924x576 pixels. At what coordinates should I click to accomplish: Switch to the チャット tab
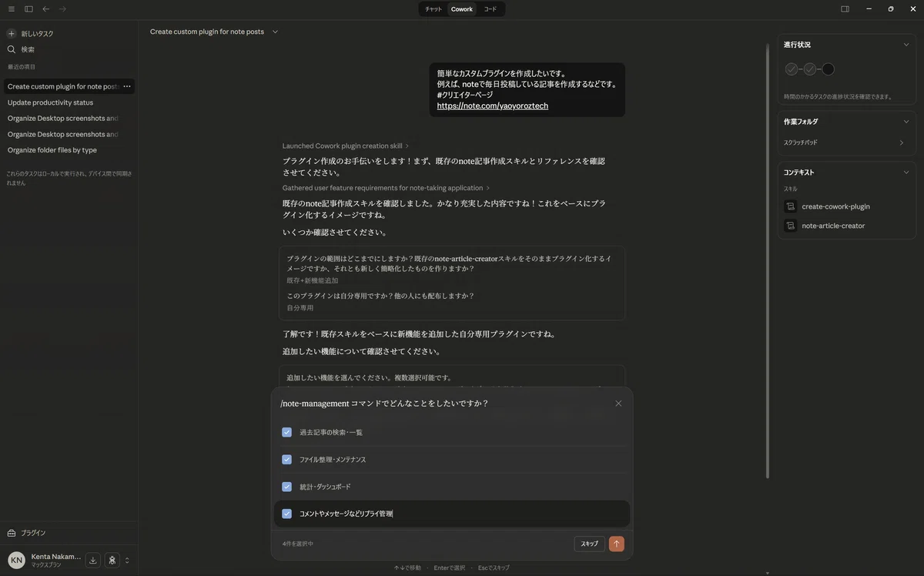pyautogui.click(x=434, y=9)
